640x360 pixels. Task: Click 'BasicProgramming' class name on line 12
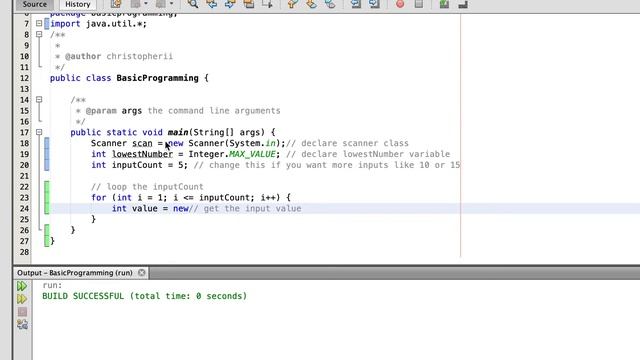tap(158, 78)
